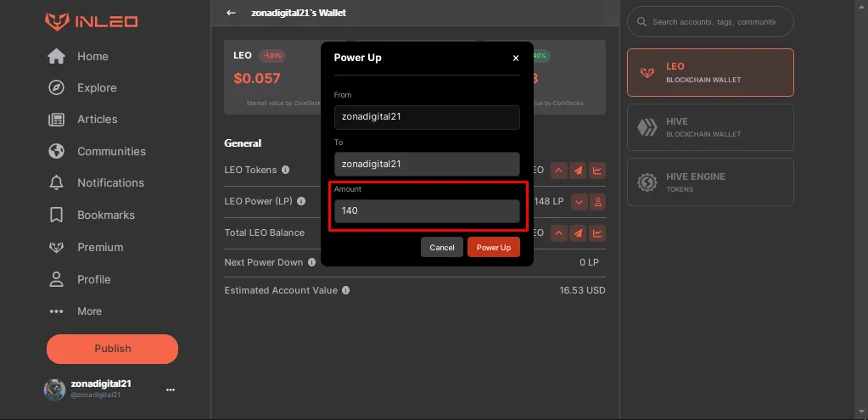The height and width of the screenshot is (420, 868).
Task: Click the search accounts input box
Action: (x=710, y=21)
